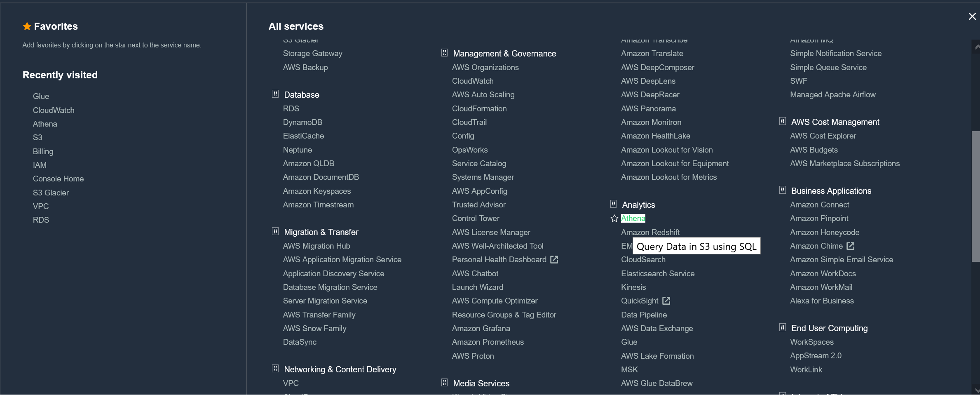Click the AWS Cost Management category icon
The image size is (980, 395).
tap(782, 122)
